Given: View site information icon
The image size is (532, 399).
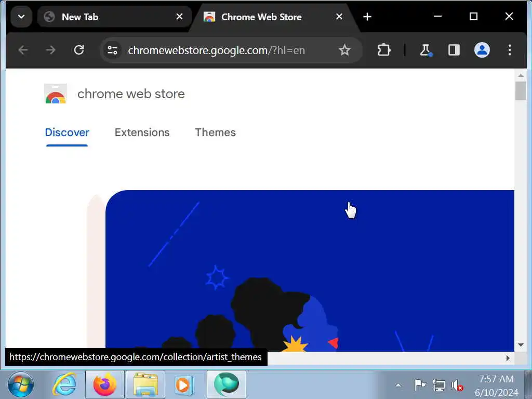Looking at the screenshot, I should 112,50.
